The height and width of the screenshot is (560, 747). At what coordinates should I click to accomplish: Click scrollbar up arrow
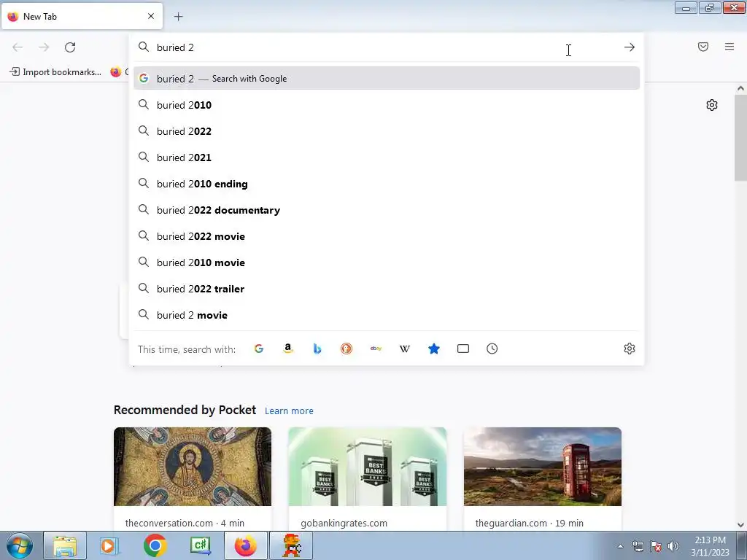[740, 88]
